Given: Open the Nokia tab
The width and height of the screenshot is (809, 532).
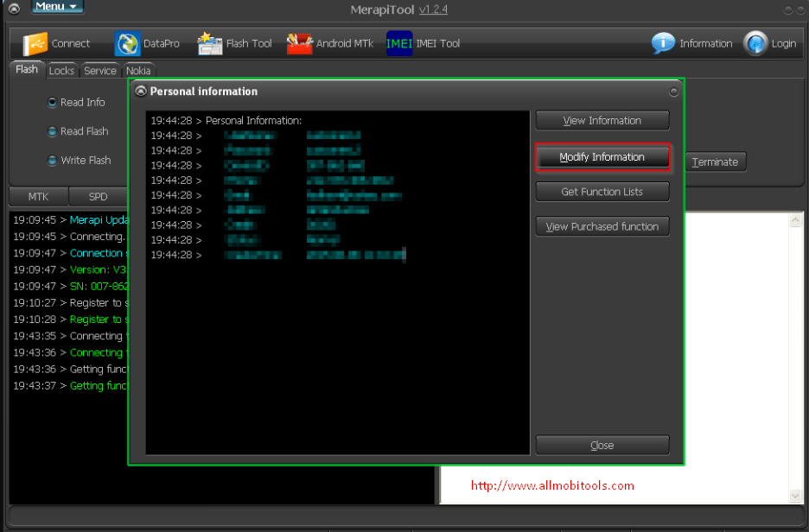Looking at the screenshot, I should 138,71.
